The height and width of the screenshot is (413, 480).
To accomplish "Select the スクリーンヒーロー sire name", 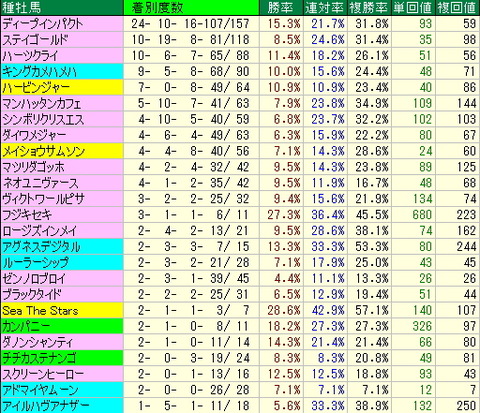I will [43, 374].
